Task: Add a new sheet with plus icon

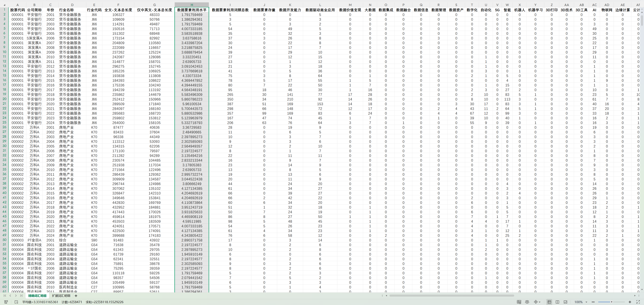Action: point(76,296)
